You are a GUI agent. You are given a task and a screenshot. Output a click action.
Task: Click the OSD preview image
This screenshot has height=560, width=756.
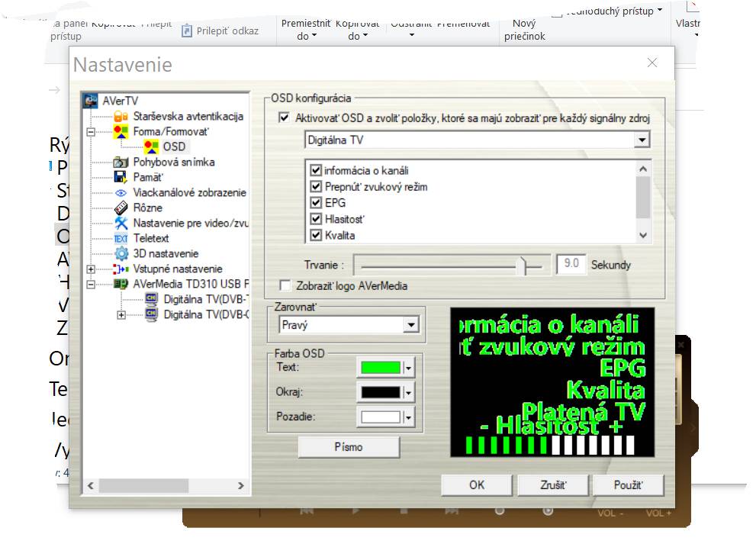point(552,382)
